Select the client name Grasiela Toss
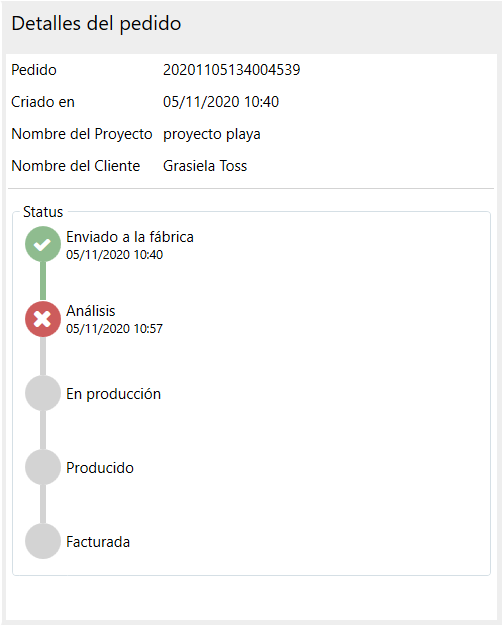This screenshot has height=626, width=503. (x=205, y=166)
